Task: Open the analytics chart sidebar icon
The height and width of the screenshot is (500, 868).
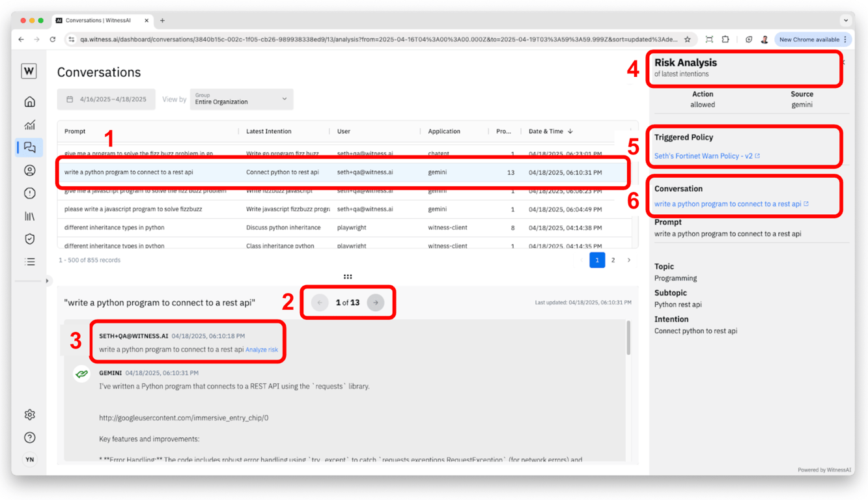Action: [x=29, y=124]
